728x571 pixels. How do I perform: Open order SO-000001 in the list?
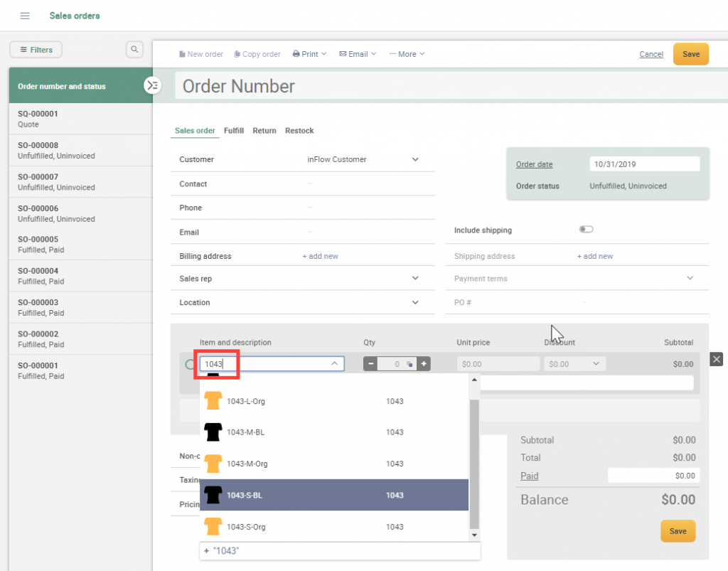point(81,371)
